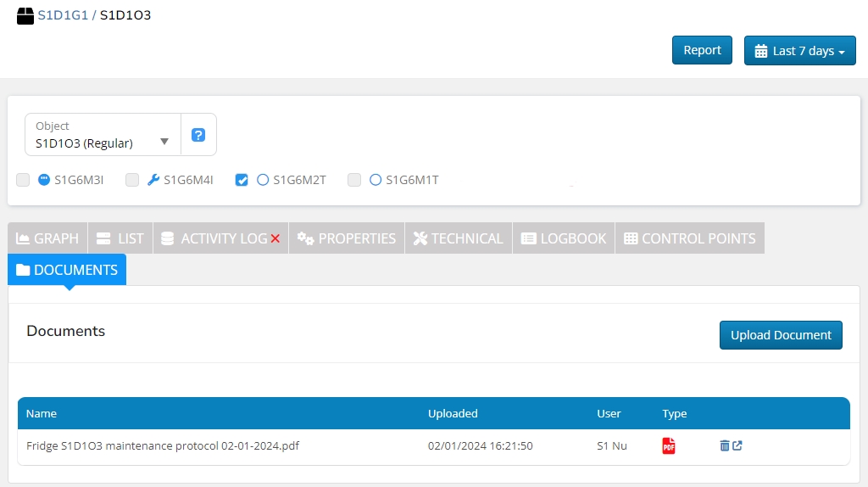Image resolution: width=868 pixels, height=487 pixels.
Task: Click the Report button
Action: click(x=702, y=50)
